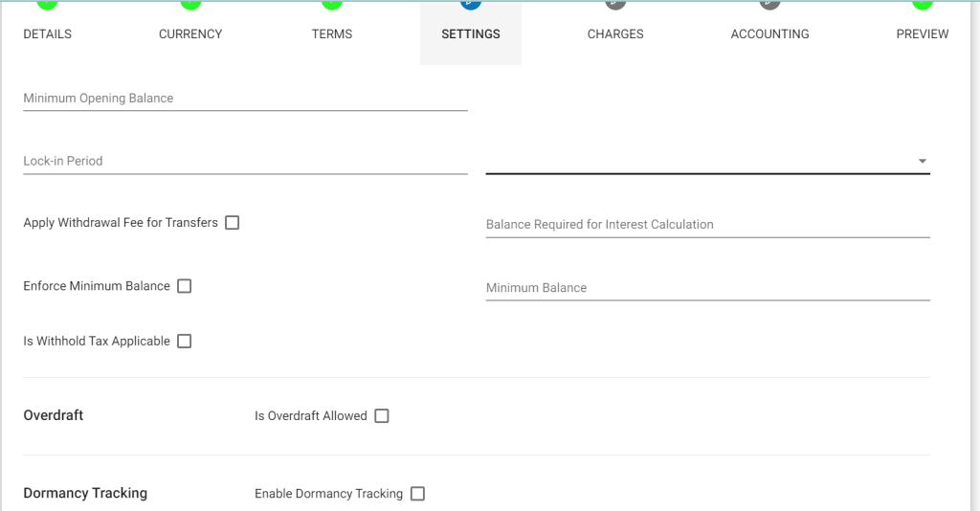Screen dimensions: 980x511
Task: Click the blue Settings step icon
Action: pos(471,5)
